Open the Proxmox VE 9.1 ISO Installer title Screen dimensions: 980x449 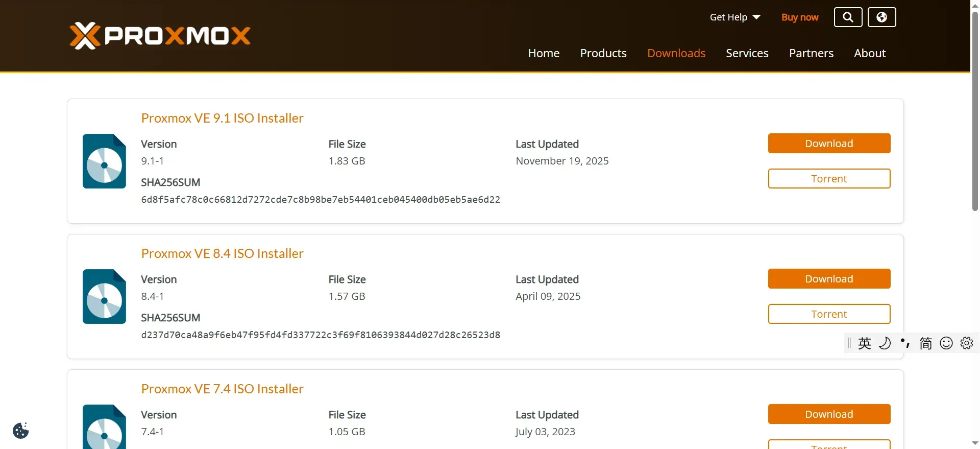(x=223, y=118)
